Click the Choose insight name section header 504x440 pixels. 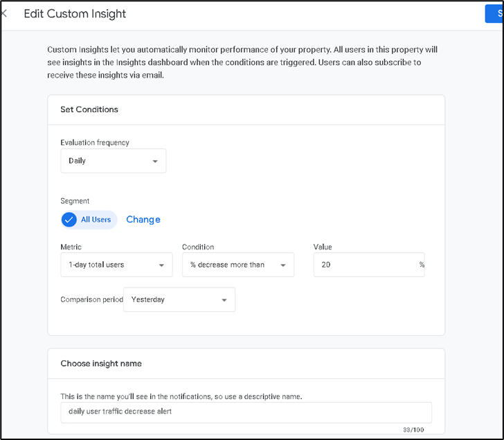(x=101, y=363)
